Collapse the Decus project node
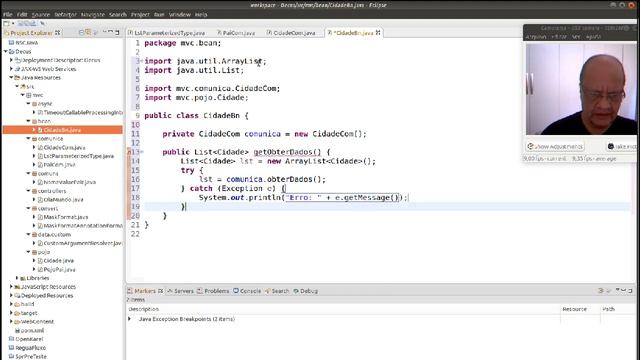Image resolution: width=640 pixels, height=360 pixels. (x=6, y=51)
